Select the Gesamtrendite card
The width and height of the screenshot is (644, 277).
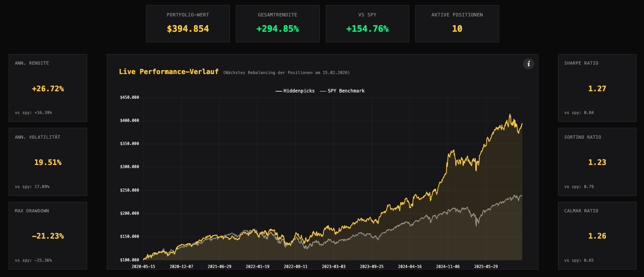click(277, 24)
